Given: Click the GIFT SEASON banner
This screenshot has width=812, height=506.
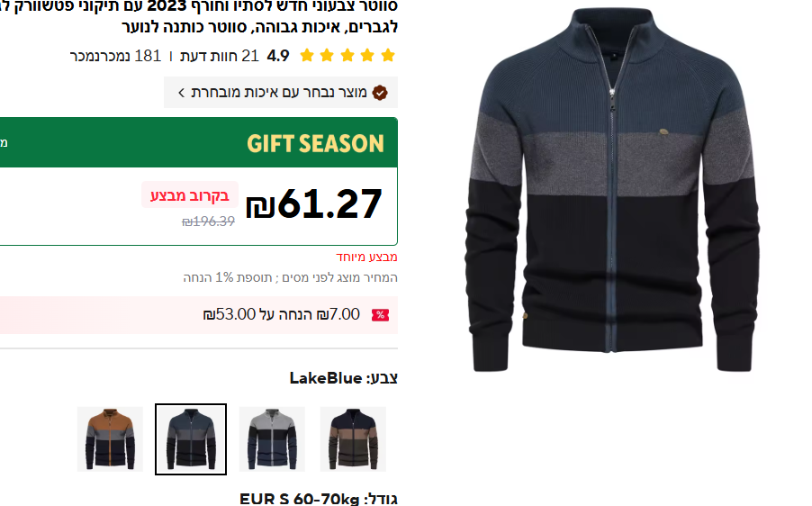Looking at the screenshot, I should click(x=199, y=142).
